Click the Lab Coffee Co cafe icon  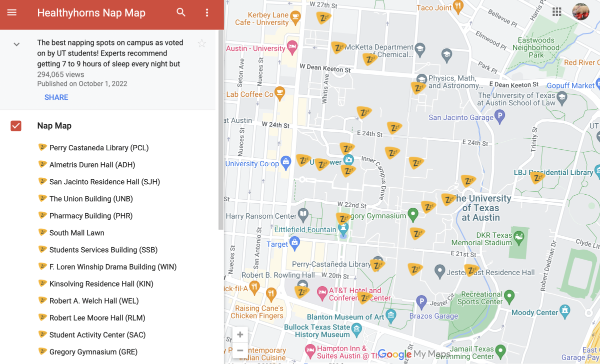point(279,92)
